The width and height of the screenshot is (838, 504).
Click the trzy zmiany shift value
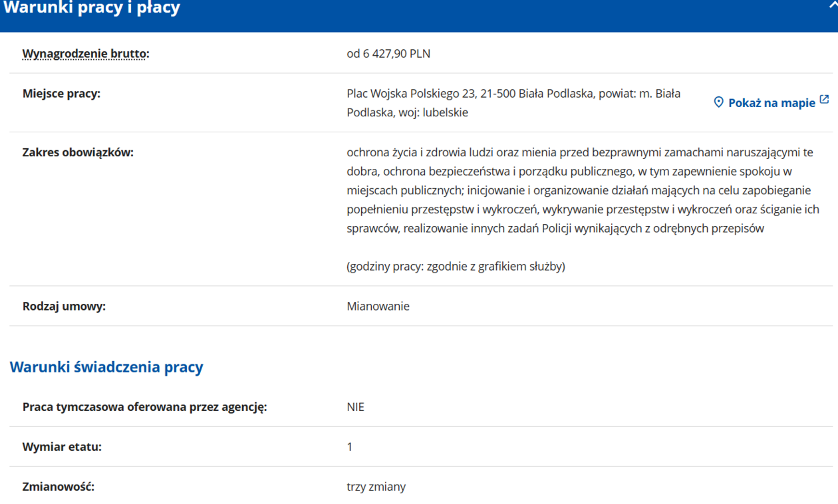376,487
